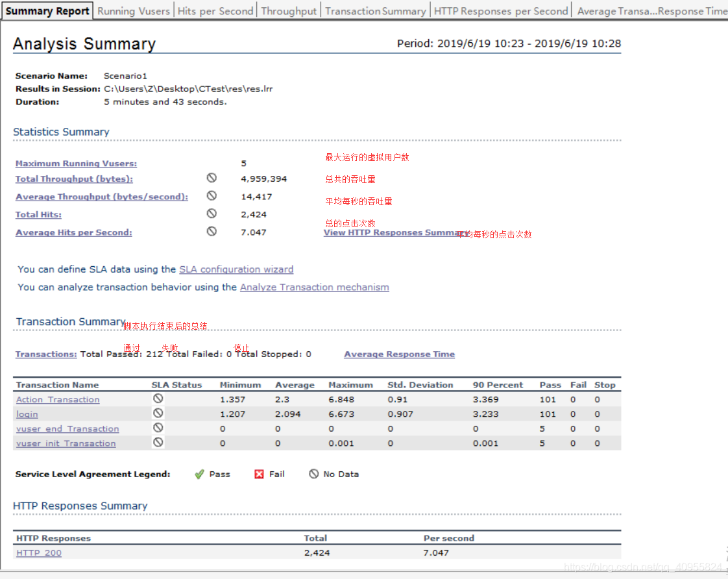Click the Transactions link
The height and width of the screenshot is (579, 728).
[46, 354]
